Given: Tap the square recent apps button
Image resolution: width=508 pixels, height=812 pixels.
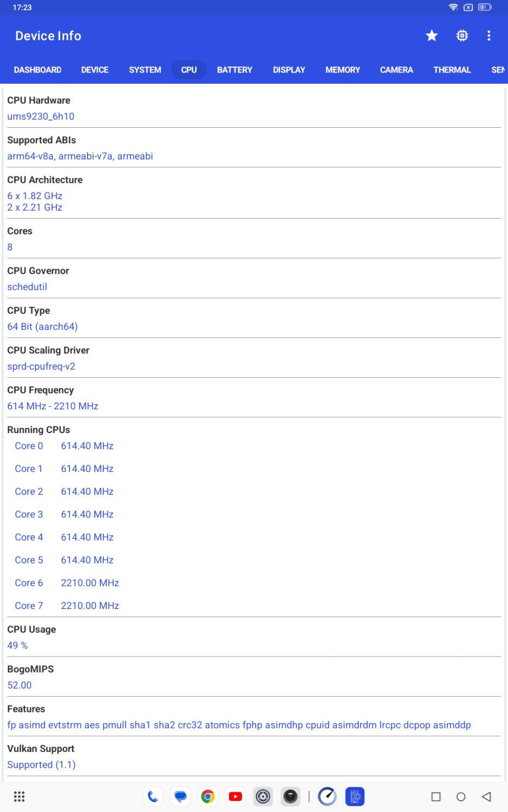Looking at the screenshot, I should 436,797.
